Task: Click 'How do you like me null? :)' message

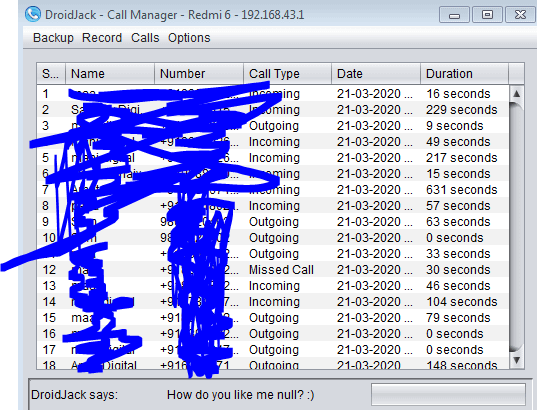Action: pos(240,395)
